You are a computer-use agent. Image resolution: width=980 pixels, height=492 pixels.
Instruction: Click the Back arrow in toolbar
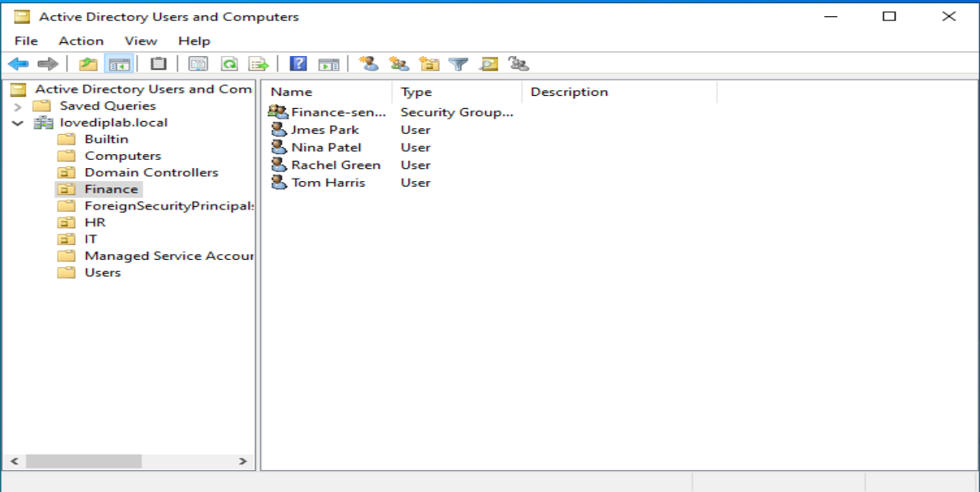tap(18, 64)
